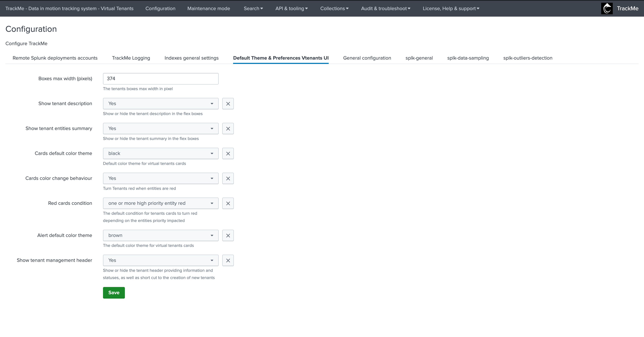This screenshot has height=337, width=644.
Task: Switch to the TrackMe Logging tab
Action: point(131,58)
